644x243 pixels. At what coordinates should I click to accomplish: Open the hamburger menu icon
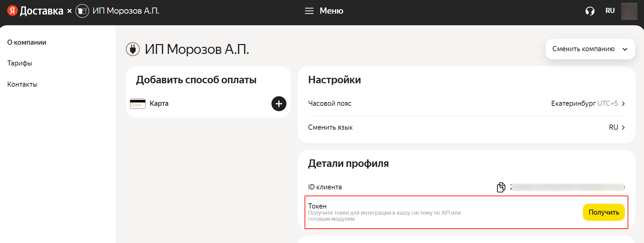point(309,11)
